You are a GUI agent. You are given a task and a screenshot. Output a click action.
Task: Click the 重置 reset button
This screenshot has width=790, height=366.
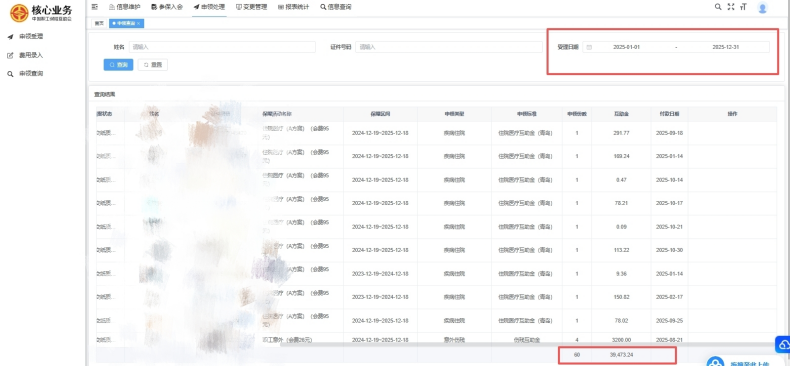coord(153,65)
